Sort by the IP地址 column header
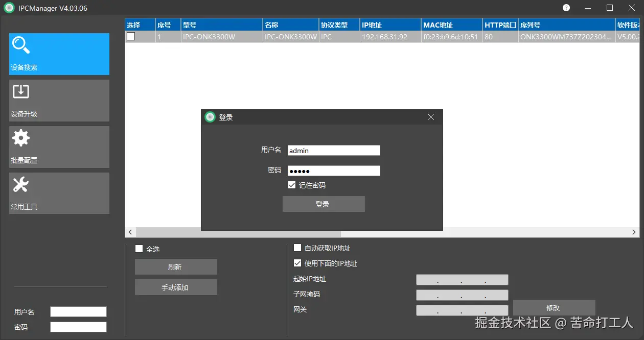This screenshot has width=644, height=340. click(390, 25)
